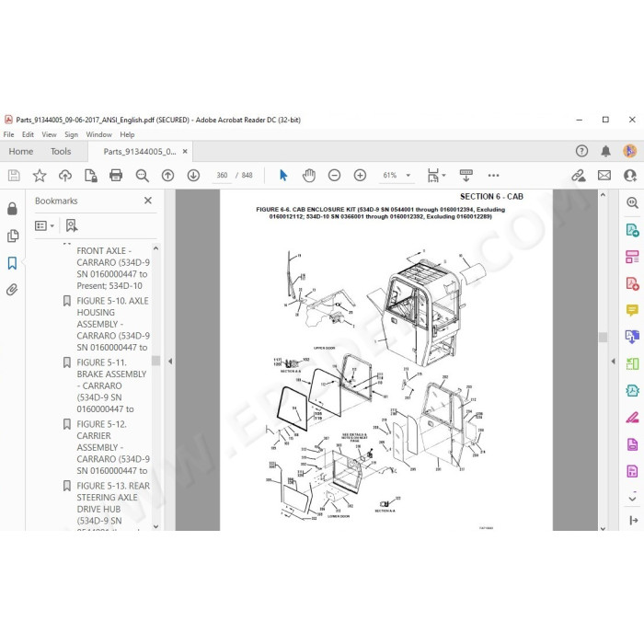Open FIGURE 5-11 Brake Assembly bookmark

coord(111,385)
